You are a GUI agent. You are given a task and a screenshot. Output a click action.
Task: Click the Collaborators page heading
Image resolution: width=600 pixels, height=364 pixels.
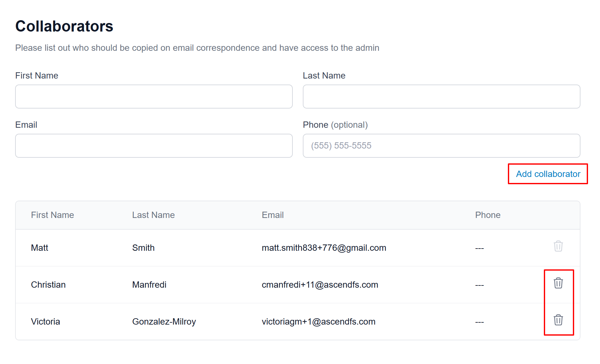[x=64, y=26]
